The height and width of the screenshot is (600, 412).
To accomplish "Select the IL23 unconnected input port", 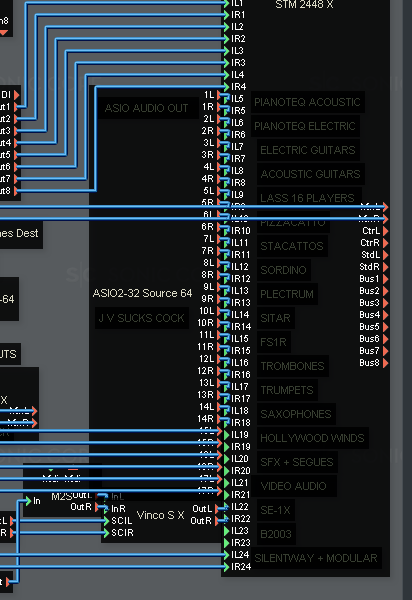I will coord(226,531).
